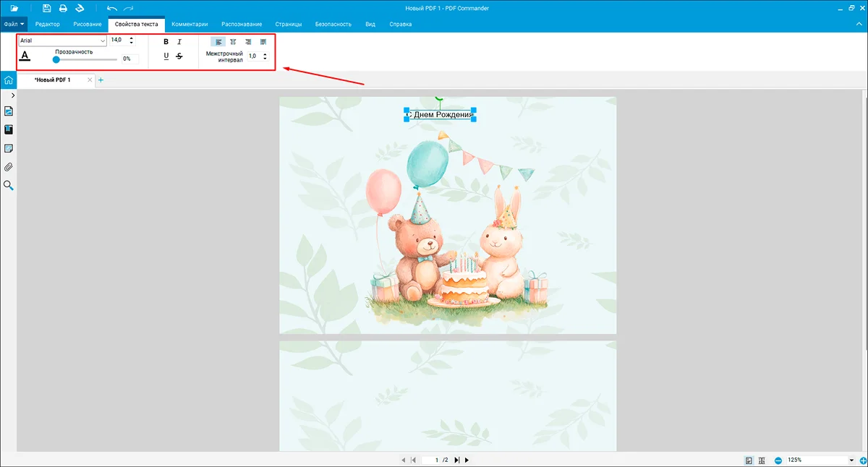
Task: Decrease line spacing with down arrow
Action: [x=265, y=59]
